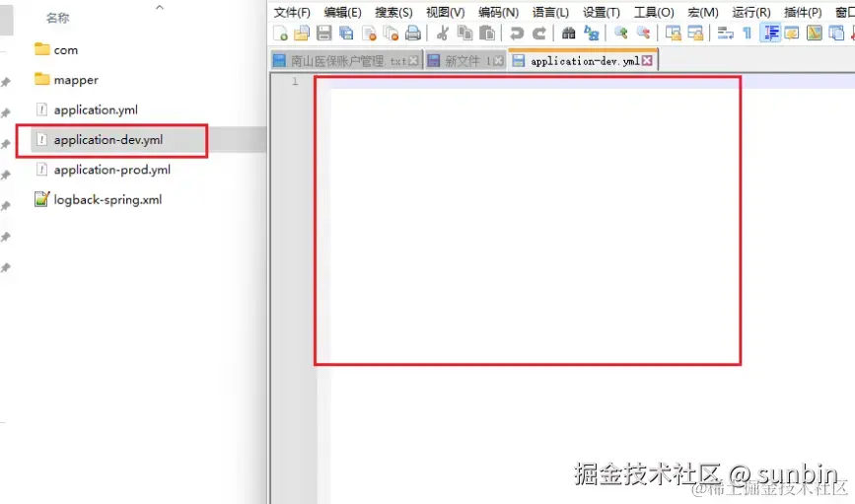Click the Zoom Out toolbar icon
The height and width of the screenshot is (504, 855).
(x=643, y=34)
